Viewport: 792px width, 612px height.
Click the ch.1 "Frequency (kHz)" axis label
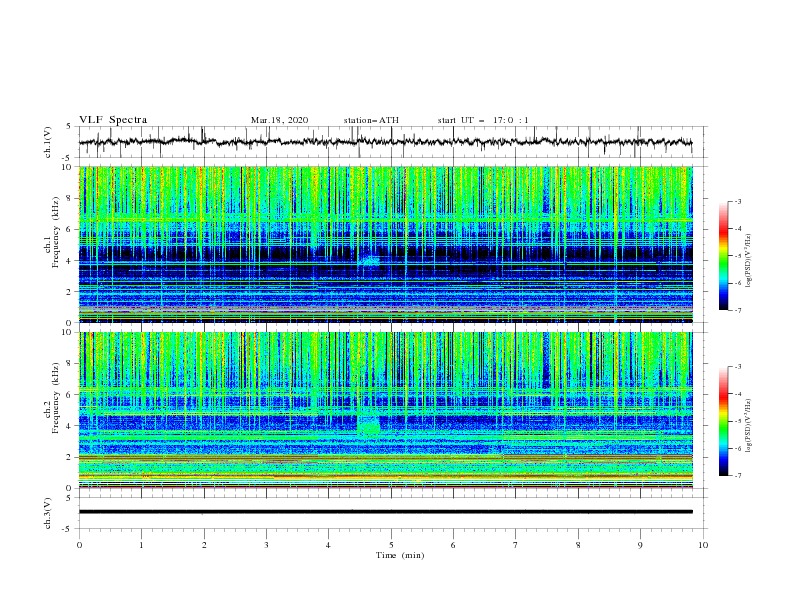pyautogui.click(x=56, y=230)
